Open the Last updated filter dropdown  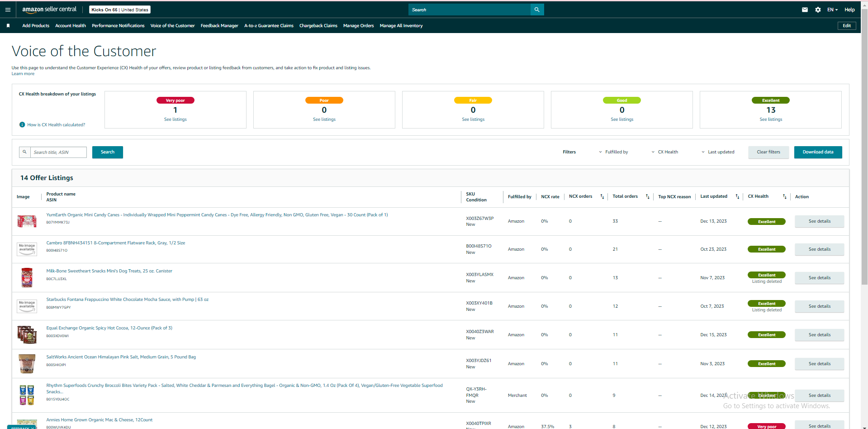pos(718,152)
